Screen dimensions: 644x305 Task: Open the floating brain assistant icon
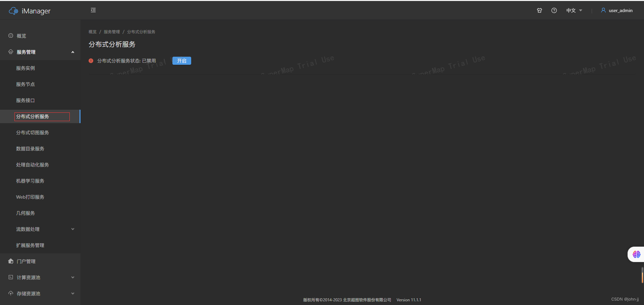click(x=636, y=254)
